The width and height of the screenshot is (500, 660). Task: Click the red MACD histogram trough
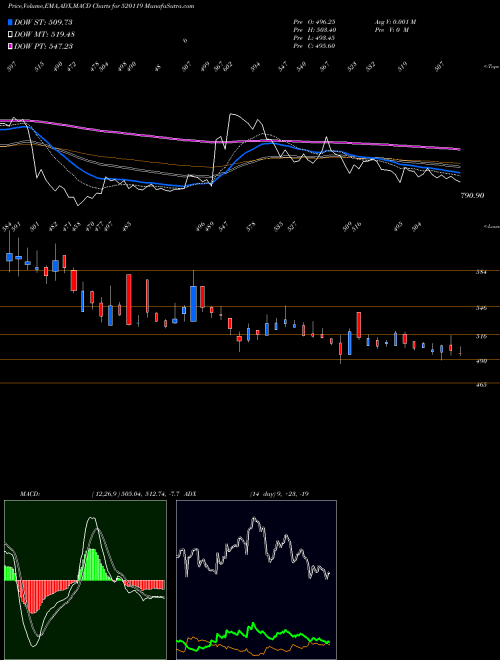34,597
